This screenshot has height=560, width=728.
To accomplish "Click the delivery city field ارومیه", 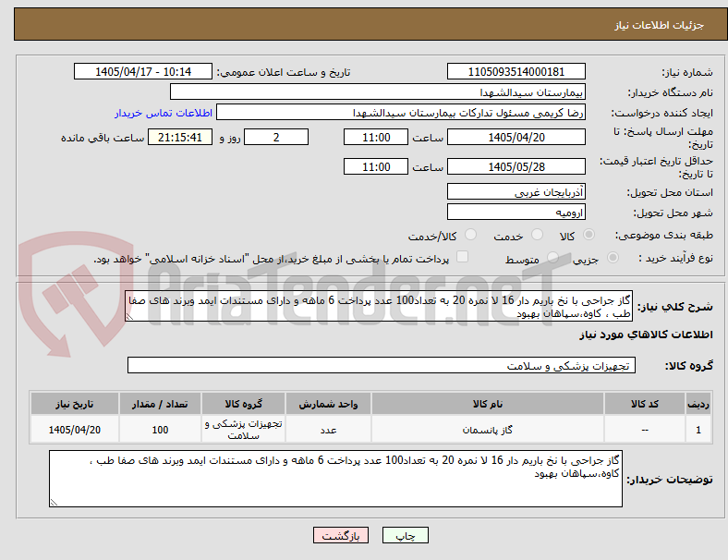I will 516,213.
